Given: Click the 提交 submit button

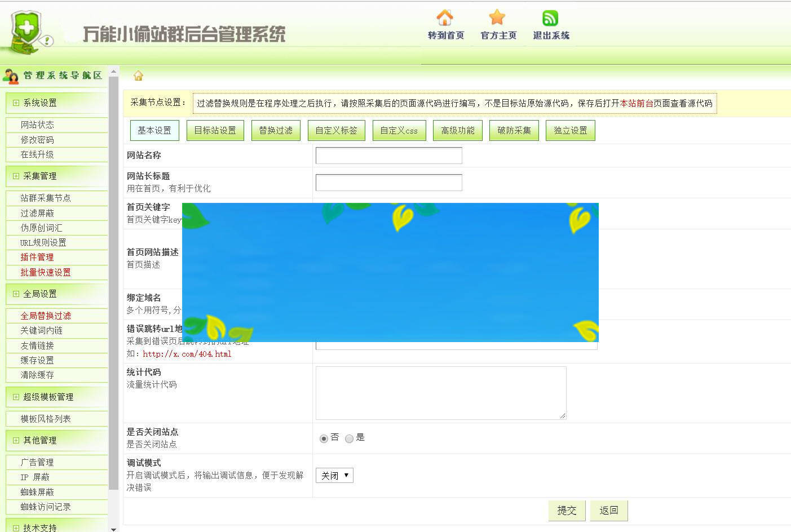Looking at the screenshot, I should click(567, 511).
